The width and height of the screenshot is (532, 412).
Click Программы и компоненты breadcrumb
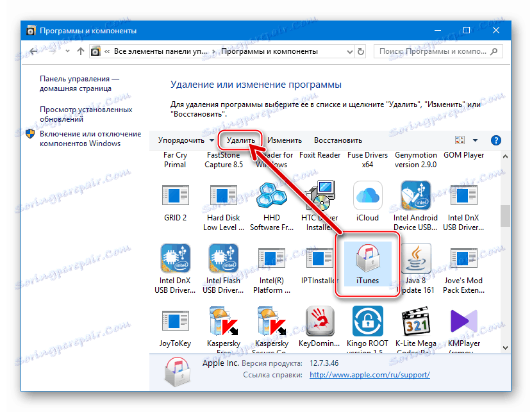click(x=269, y=51)
